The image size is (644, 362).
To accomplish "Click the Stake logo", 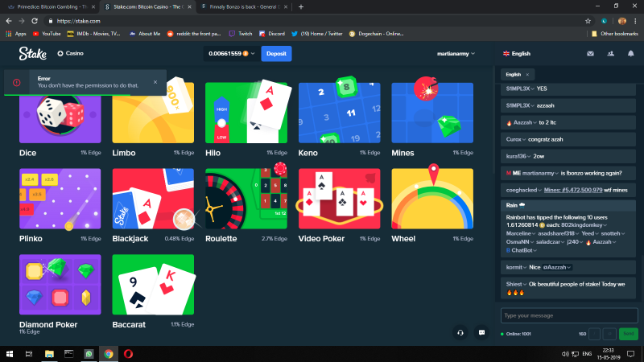I will click(x=32, y=53).
